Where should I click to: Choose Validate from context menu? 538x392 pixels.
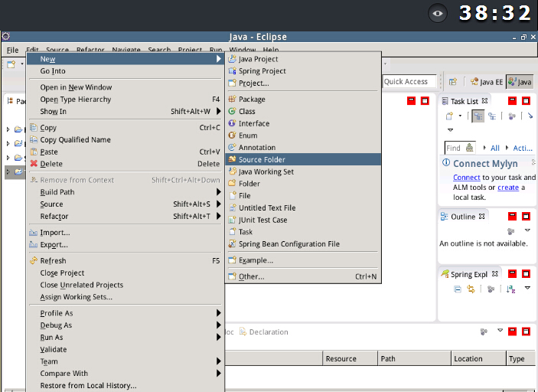(126, 349)
